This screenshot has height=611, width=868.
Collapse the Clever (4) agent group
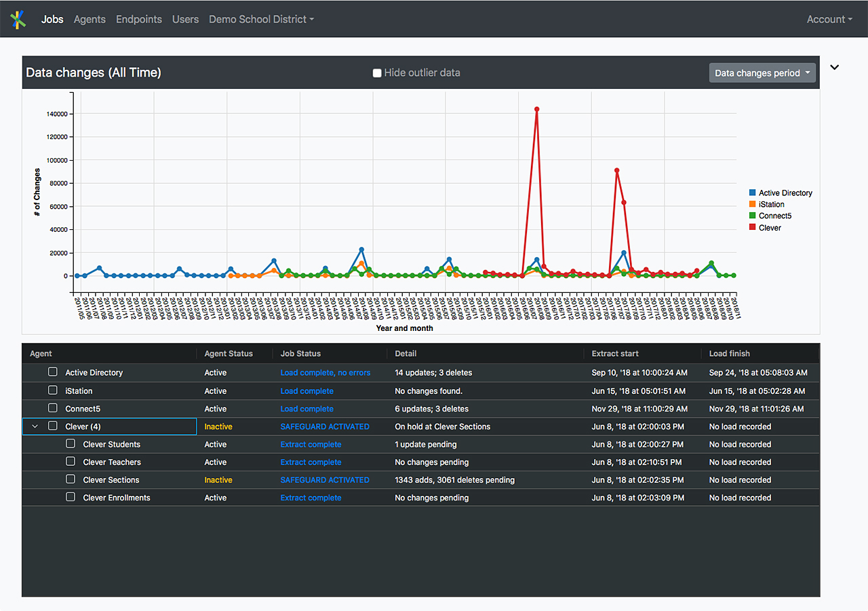click(x=35, y=427)
